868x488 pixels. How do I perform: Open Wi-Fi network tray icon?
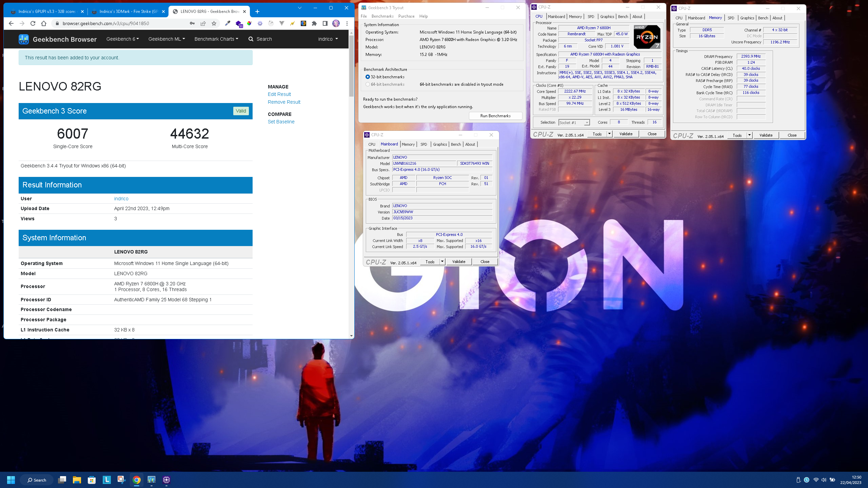pos(816,480)
